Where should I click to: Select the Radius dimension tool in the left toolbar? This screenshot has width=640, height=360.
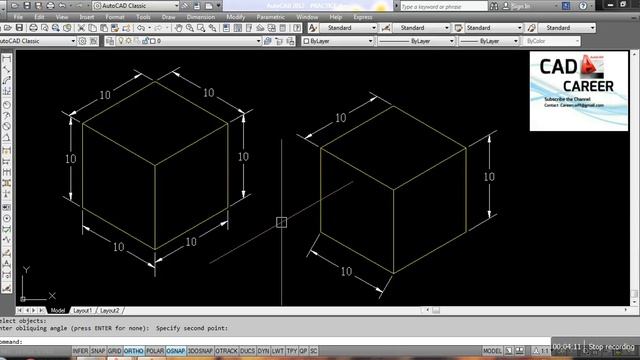point(7,105)
